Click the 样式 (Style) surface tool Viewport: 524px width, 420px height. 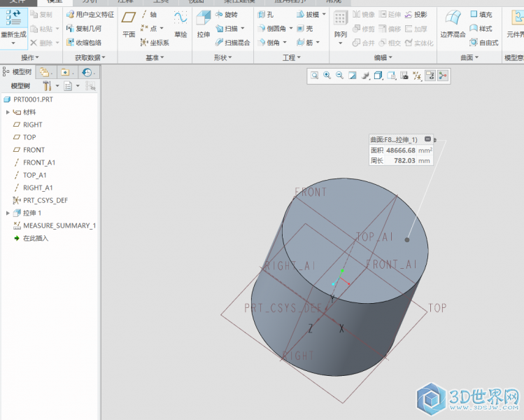coord(481,29)
